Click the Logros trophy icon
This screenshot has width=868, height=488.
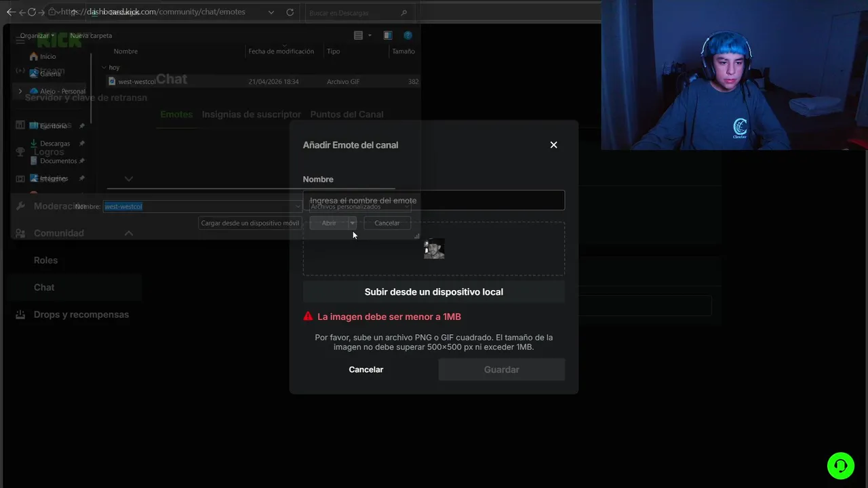pyautogui.click(x=20, y=152)
